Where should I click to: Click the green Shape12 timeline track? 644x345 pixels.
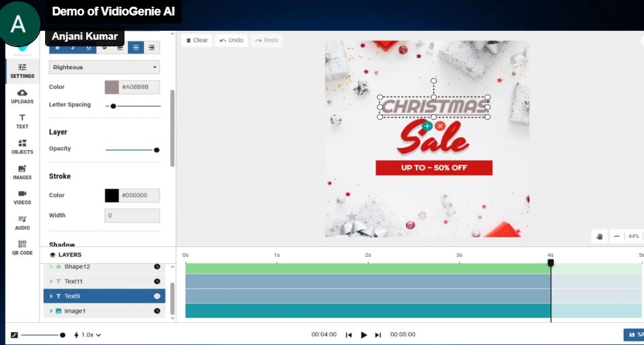(x=368, y=269)
